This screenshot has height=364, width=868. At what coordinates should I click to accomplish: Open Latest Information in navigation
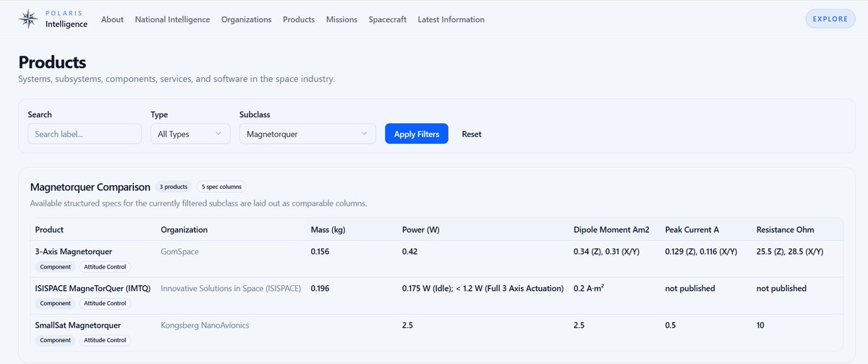pos(451,20)
